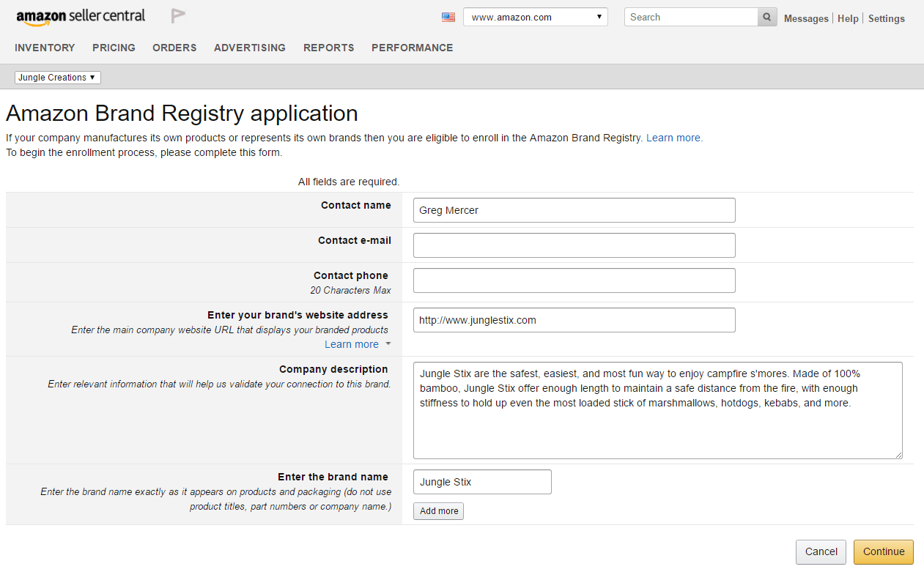Expand the Learn more arrow under website address
Viewport: 924px width, 580px height.
[x=388, y=344]
